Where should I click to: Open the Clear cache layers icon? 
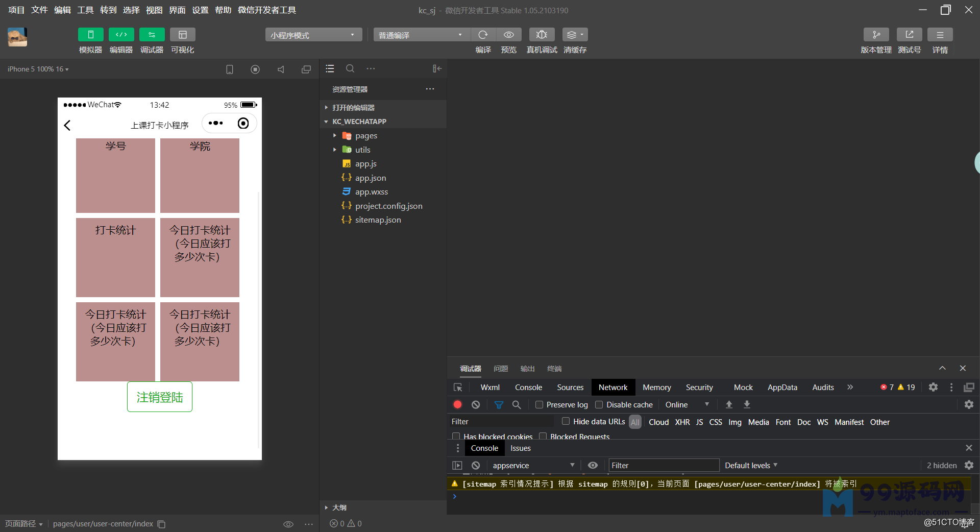pos(575,35)
